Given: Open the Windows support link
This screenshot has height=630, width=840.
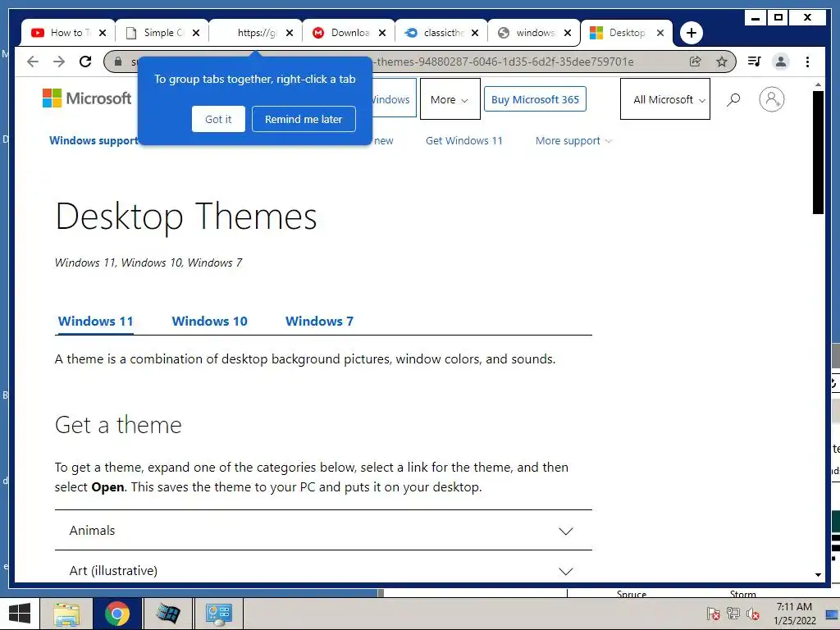Looking at the screenshot, I should pos(94,140).
